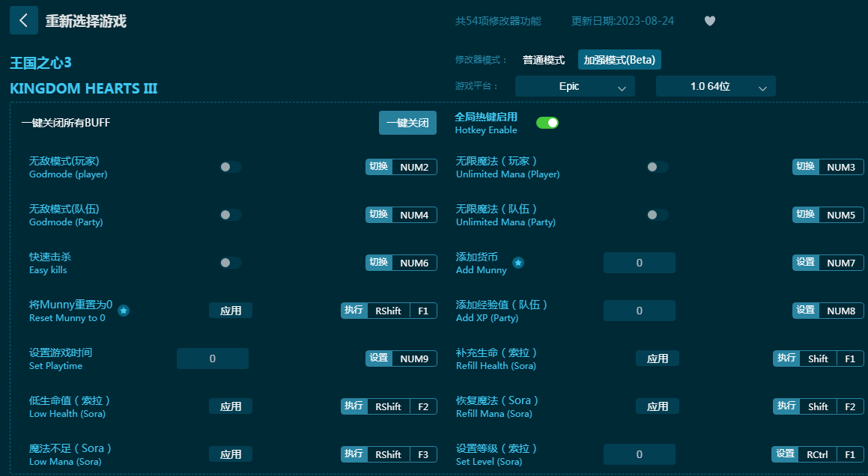868x476 pixels.
Task: Select 加强模式(Beta) trainer mode
Action: coord(619,60)
